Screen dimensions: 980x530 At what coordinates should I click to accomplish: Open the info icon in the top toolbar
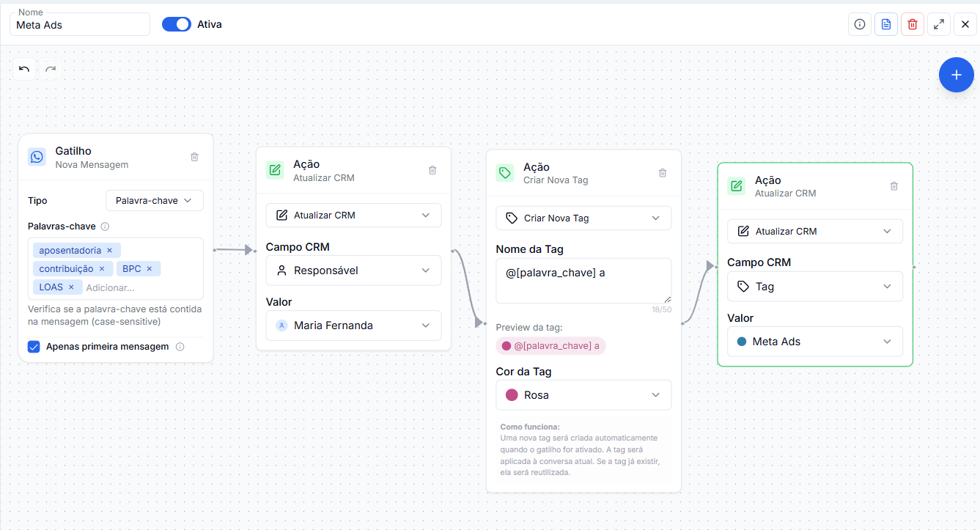859,23
